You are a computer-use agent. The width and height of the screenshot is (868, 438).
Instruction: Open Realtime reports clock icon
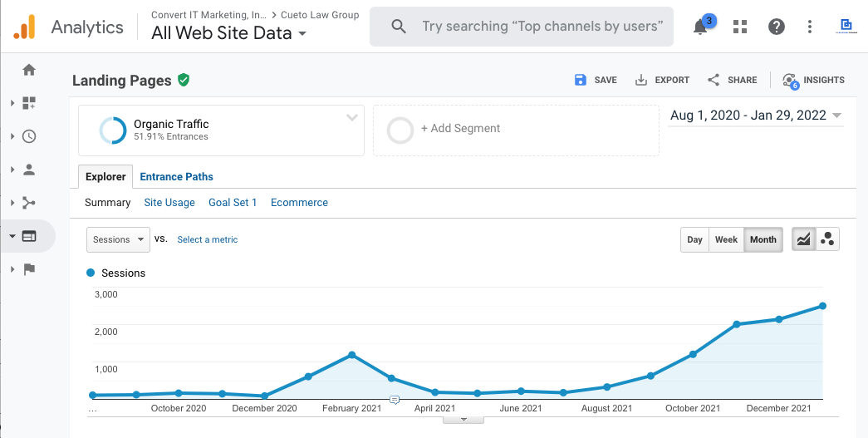pyautogui.click(x=29, y=136)
